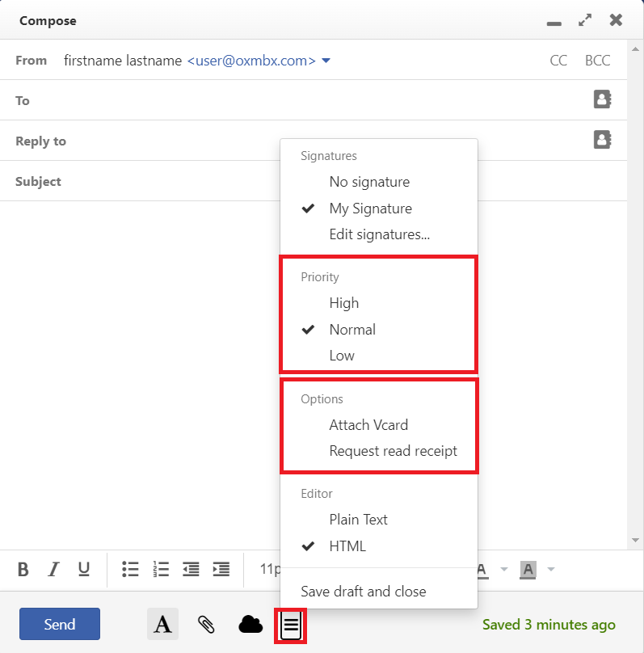Show the BCC recipient field
Image resolution: width=644 pixels, height=653 pixels.
[x=597, y=61]
